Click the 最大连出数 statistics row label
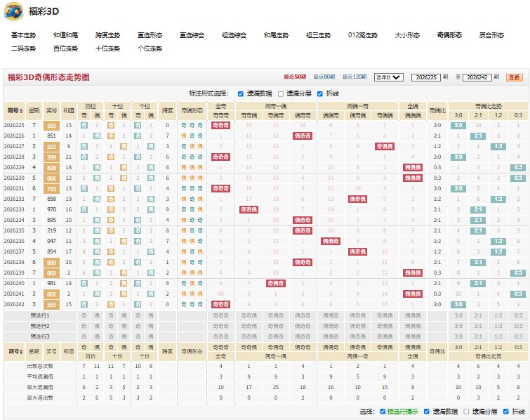The height and width of the screenshot is (420, 530). tap(40, 398)
